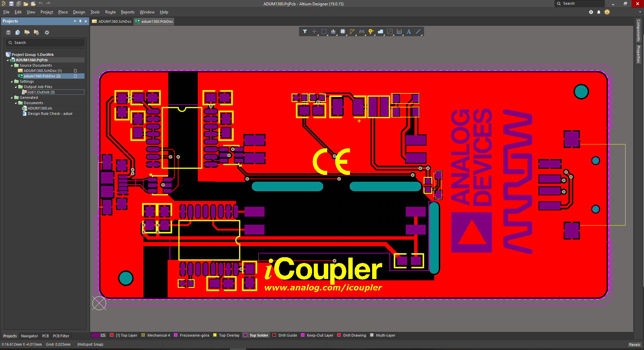This screenshot has height=350, width=644.
Task: Click the selection filter funnel icon
Action: 305,31
